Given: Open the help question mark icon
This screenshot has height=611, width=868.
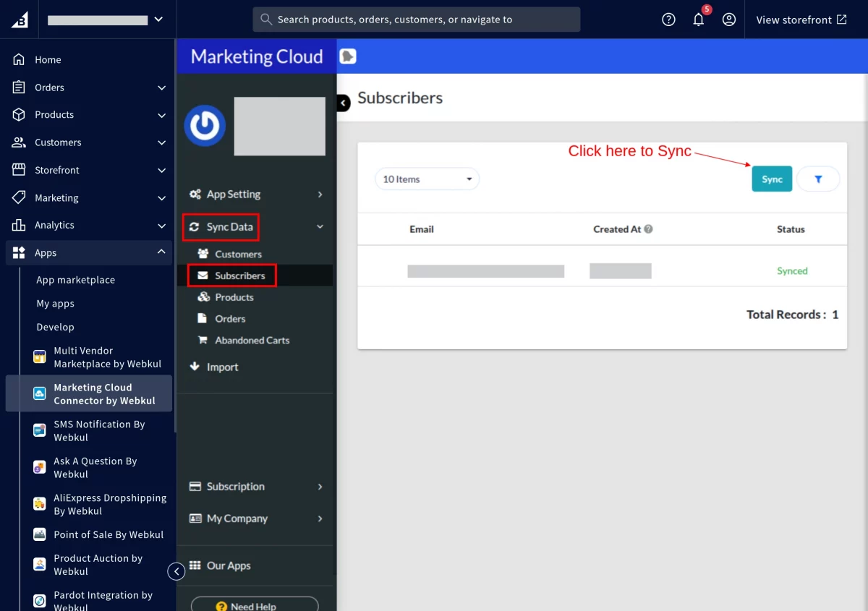Looking at the screenshot, I should point(668,20).
